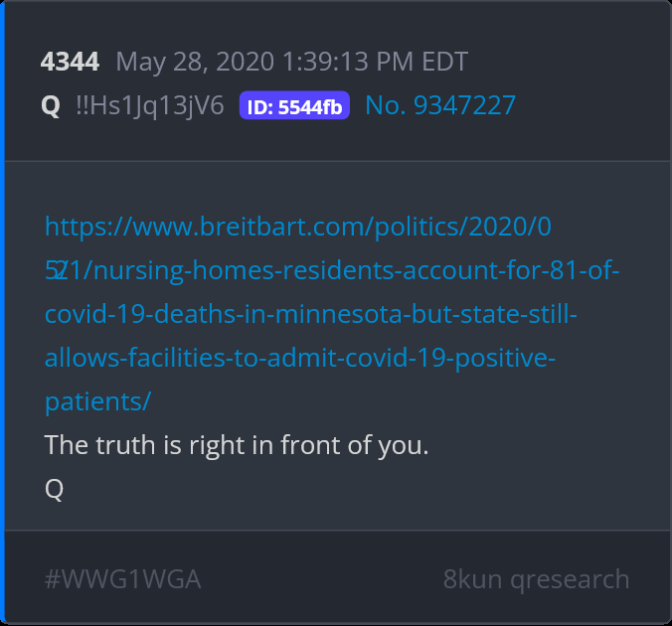Click the text The truth is right in front of you
672x626 pixels.
coord(237,445)
